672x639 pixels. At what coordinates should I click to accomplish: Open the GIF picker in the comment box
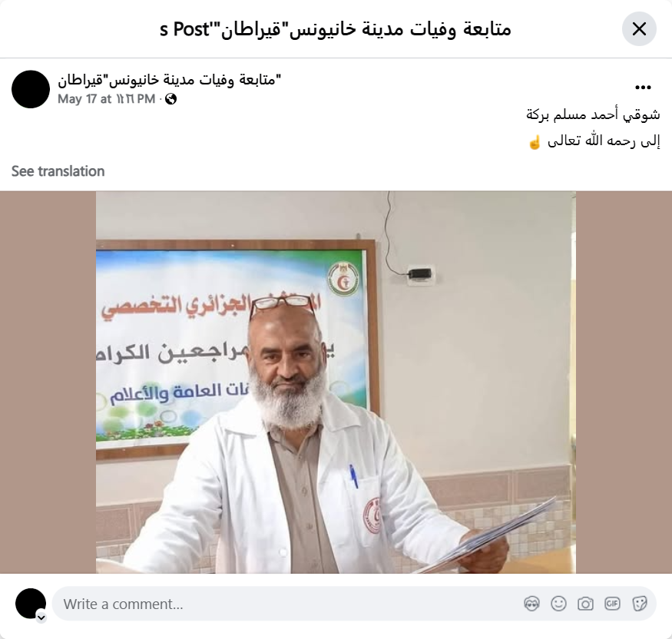612,604
